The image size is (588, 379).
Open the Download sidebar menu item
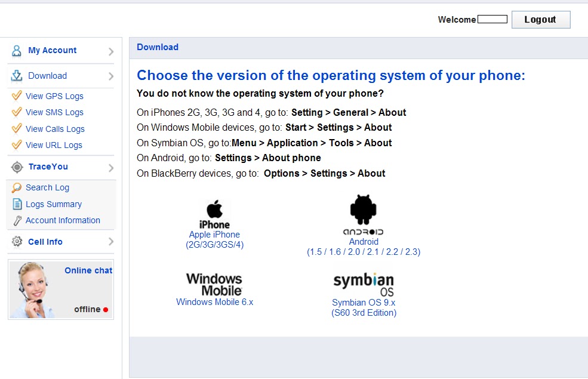click(x=48, y=76)
